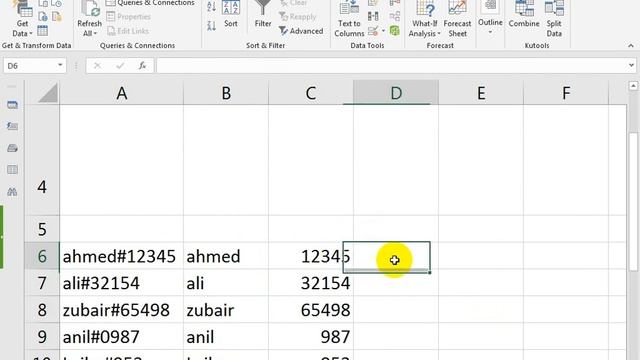
Task: Select row 9 header
Action: tap(42, 337)
